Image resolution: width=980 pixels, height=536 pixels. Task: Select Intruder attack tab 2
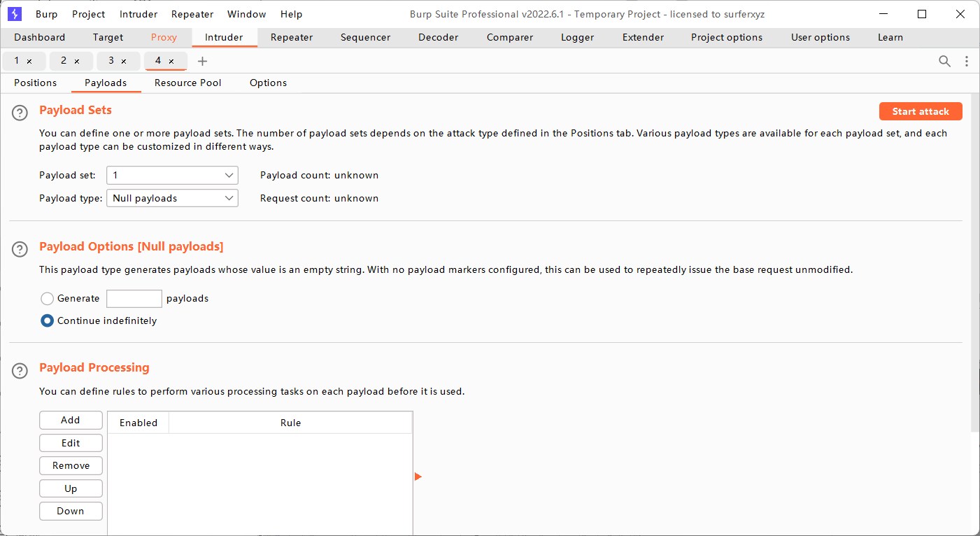[64, 61]
